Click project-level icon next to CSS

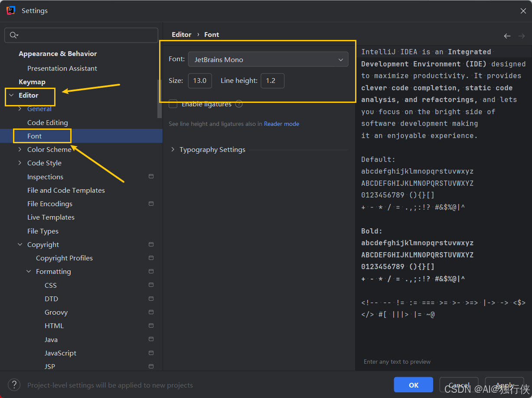[151, 285]
